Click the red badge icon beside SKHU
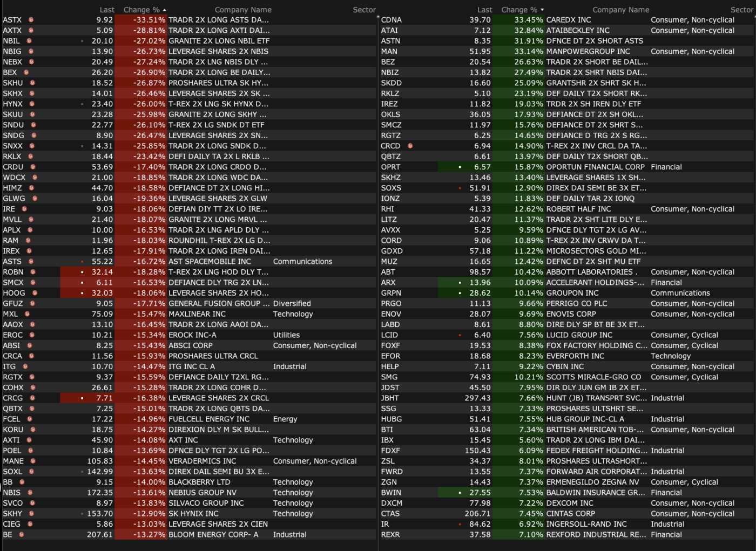Image resolution: width=756 pixels, height=551 pixels. pyautogui.click(x=32, y=83)
